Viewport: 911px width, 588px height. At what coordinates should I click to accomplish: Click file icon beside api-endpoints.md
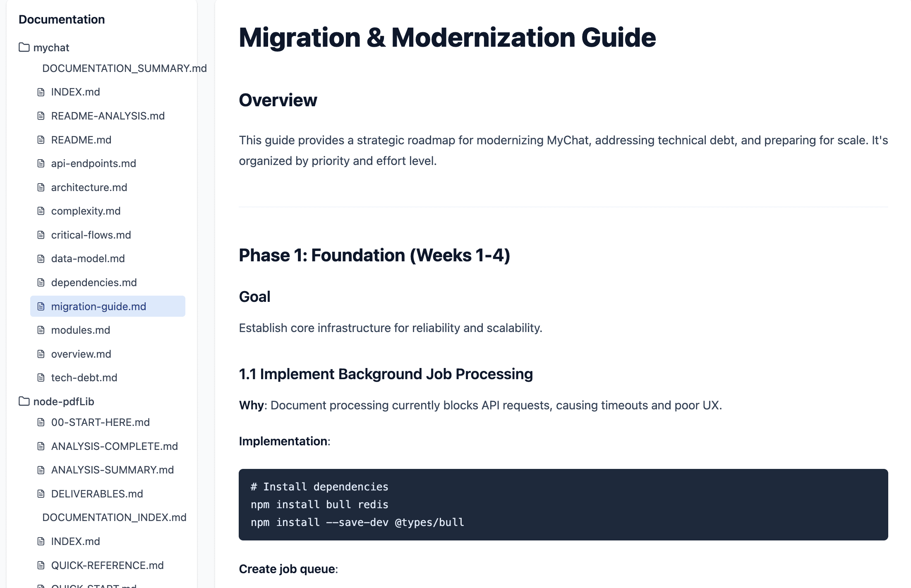click(41, 163)
